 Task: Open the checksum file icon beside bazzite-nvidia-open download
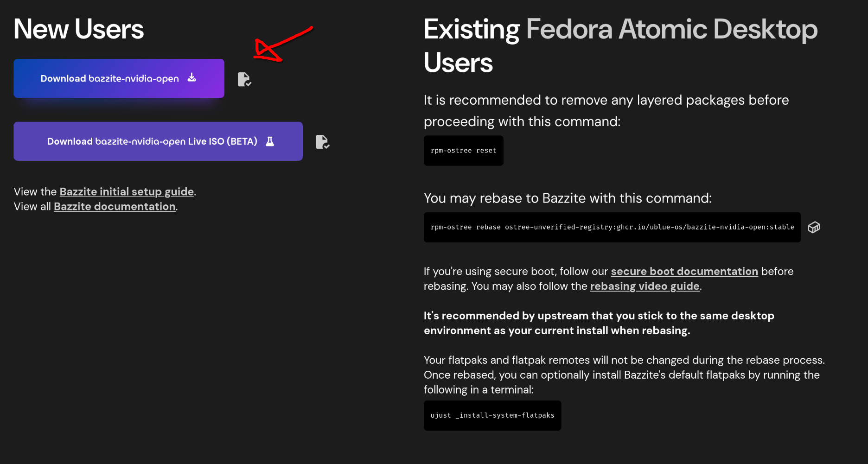pos(244,79)
